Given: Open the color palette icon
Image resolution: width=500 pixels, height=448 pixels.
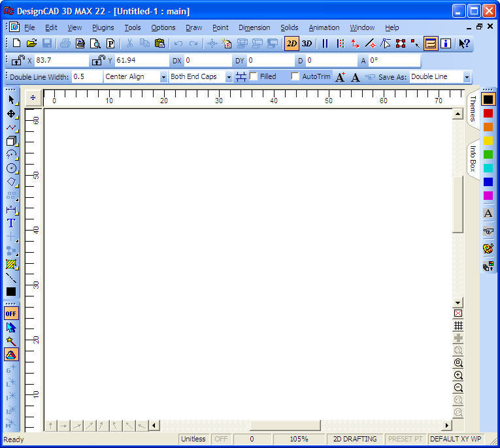Looking at the screenshot, I should point(488,248).
